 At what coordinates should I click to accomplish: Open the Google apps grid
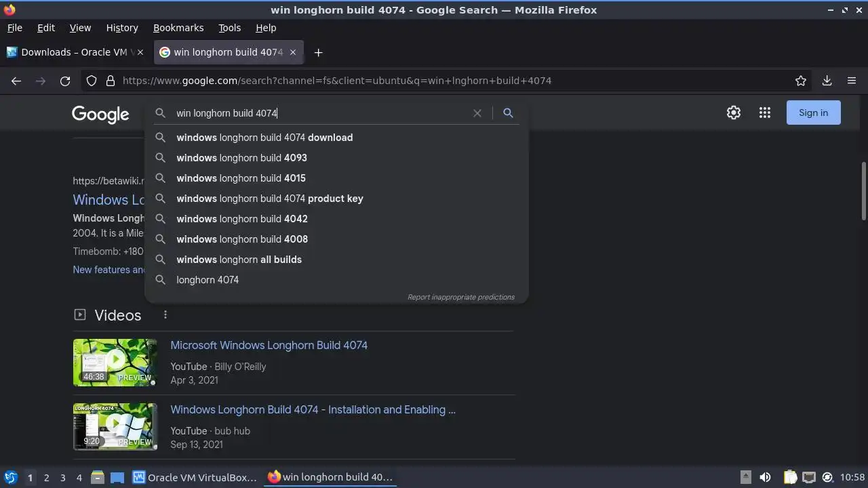(765, 113)
